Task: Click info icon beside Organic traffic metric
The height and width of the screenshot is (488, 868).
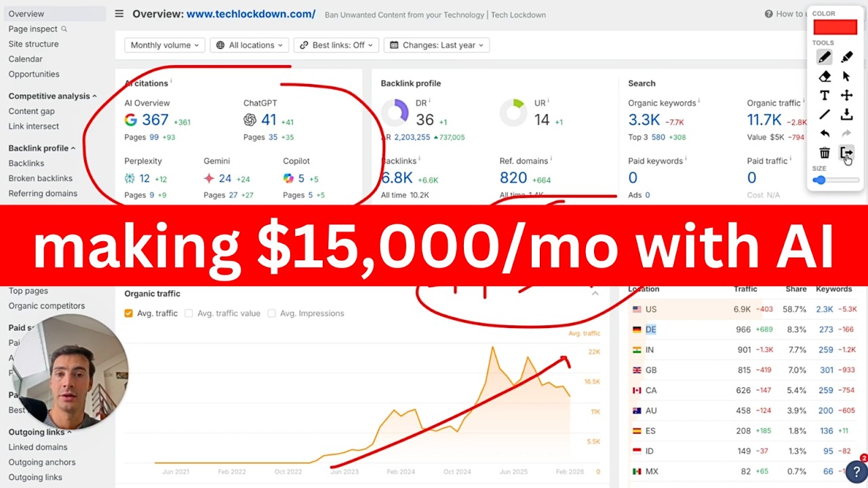Action: coord(804,101)
